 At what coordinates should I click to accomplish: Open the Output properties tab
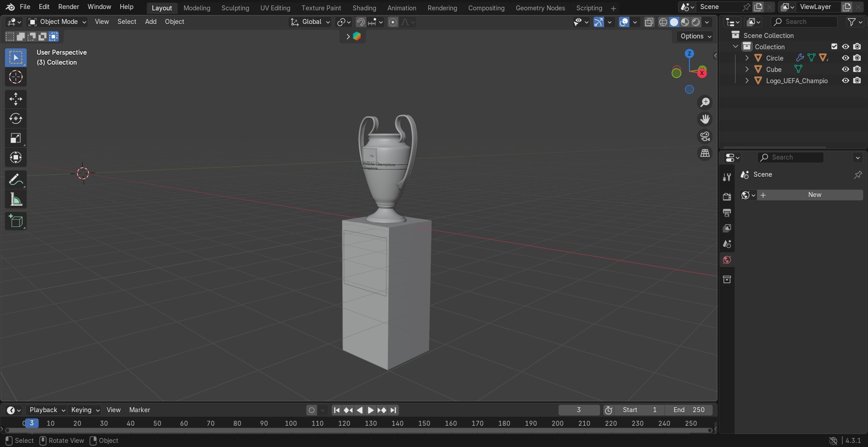727,212
